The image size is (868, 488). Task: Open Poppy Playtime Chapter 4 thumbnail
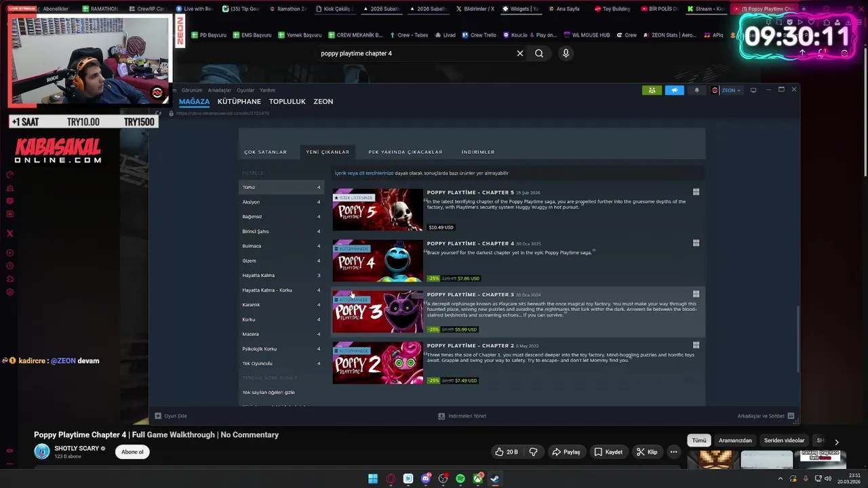(x=378, y=261)
